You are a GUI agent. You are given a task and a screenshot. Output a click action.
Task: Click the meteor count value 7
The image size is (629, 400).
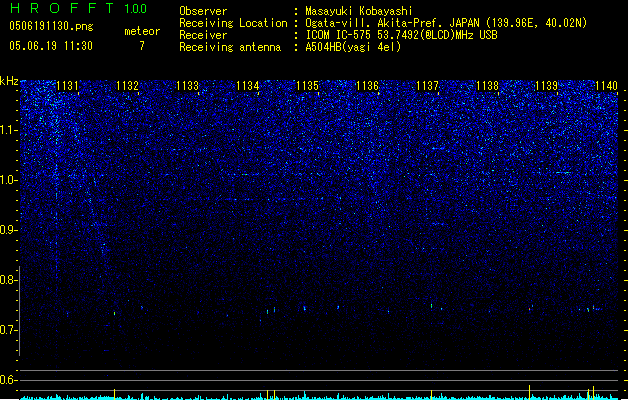point(142,46)
